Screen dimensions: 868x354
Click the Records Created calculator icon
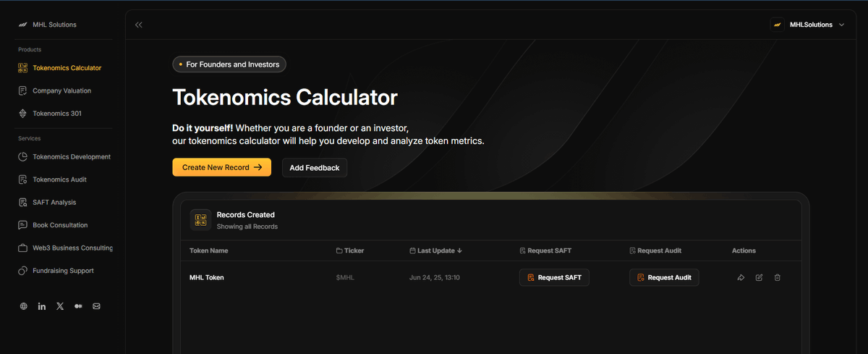pyautogui.click(x=200, y=220)
